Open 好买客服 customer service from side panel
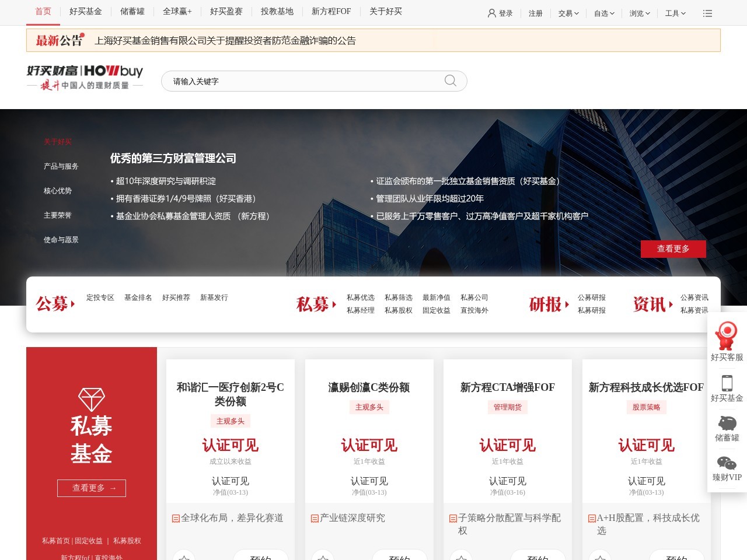The width and height of the screenshot is (747, 560). point(725,339)
